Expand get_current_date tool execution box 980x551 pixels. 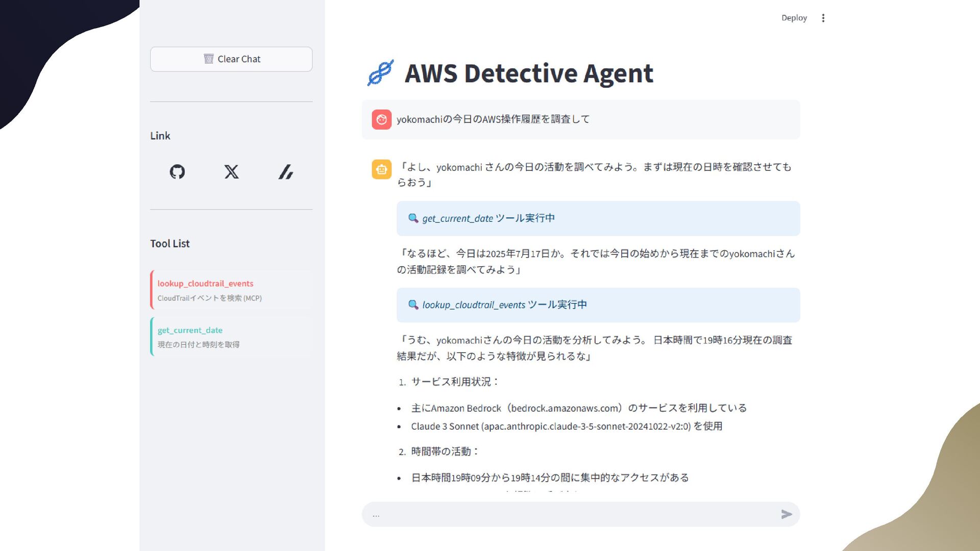[x=598, y=218]
